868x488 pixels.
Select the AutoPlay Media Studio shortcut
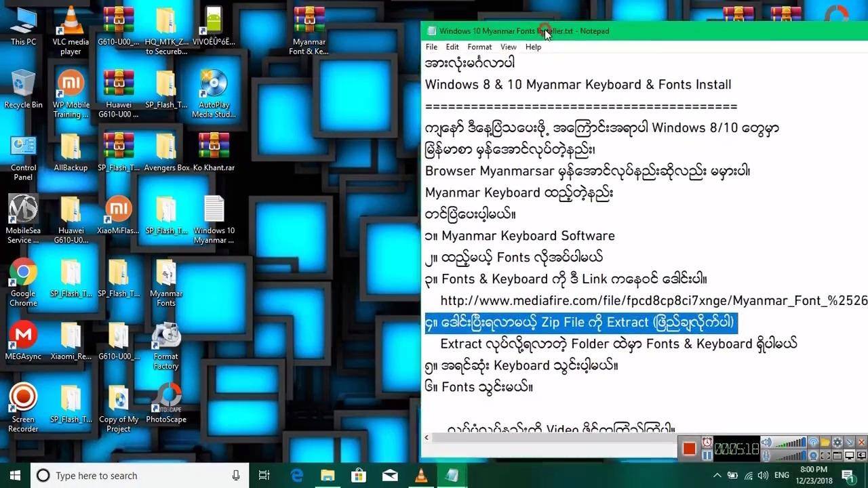point(214,94)
